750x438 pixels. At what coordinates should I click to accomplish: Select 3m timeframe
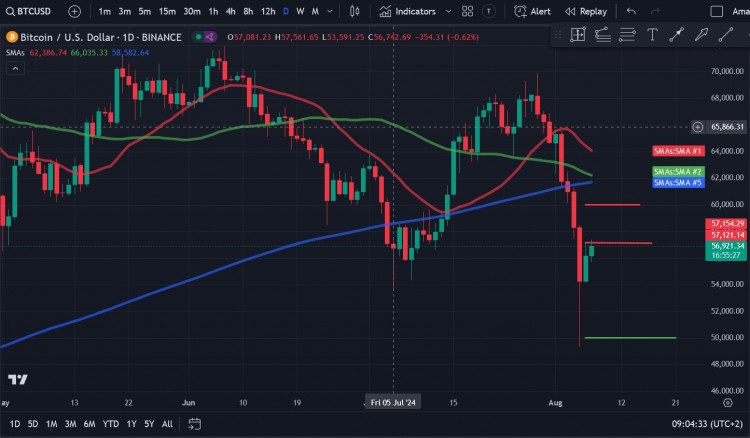(x=125, y=11)
